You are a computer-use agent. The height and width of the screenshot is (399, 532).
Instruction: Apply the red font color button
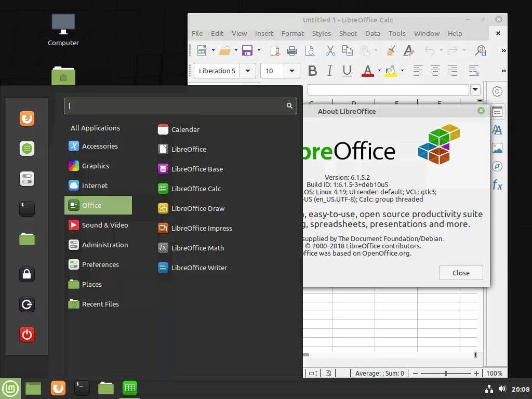click(368, 71)
